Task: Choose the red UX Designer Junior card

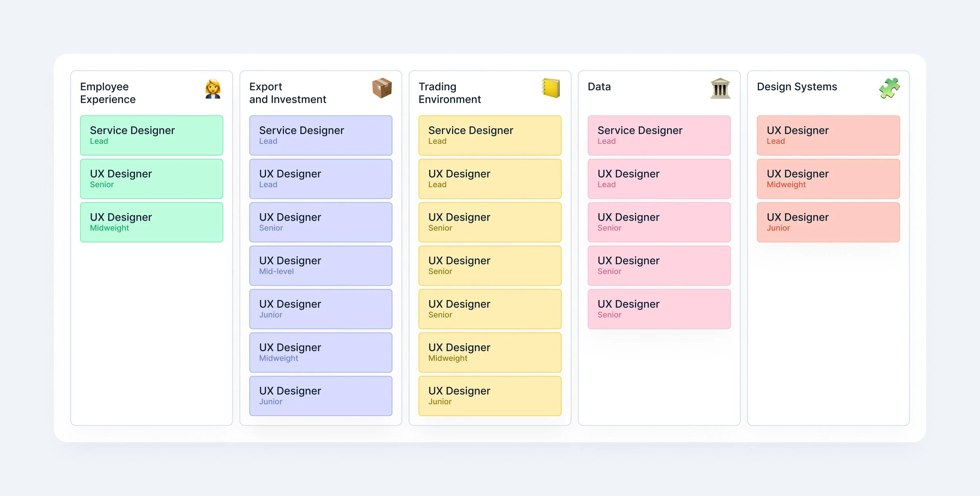Action: (x=828, y=222)
